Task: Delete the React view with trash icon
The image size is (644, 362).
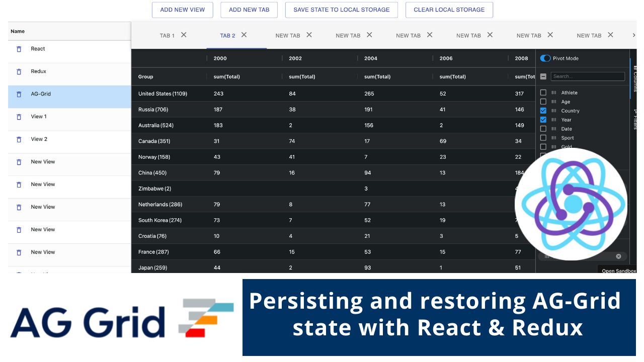Action: (19, 49)
